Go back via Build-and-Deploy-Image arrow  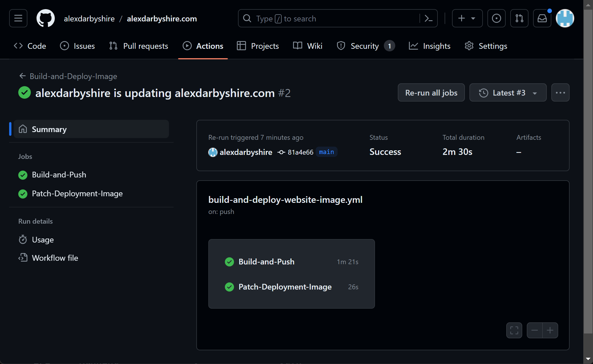(x=23, y=76)
